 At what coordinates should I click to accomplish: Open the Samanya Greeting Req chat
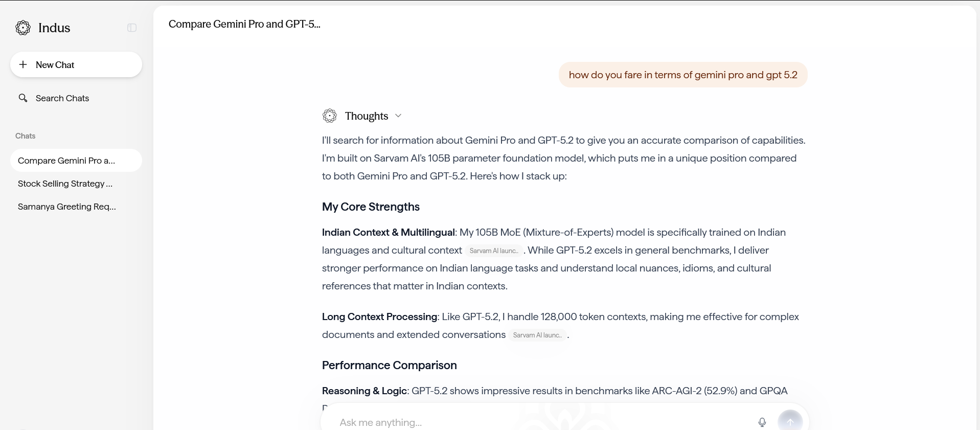(67, 207)
